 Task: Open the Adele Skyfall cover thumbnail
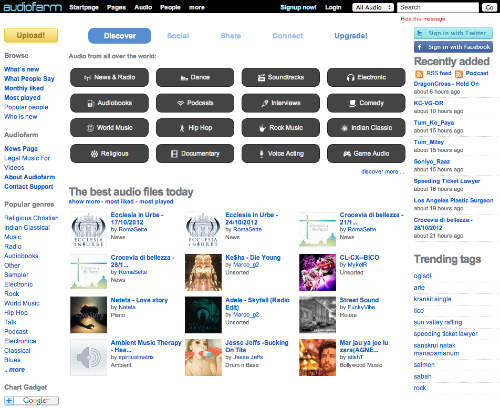[x=203, y=315]
